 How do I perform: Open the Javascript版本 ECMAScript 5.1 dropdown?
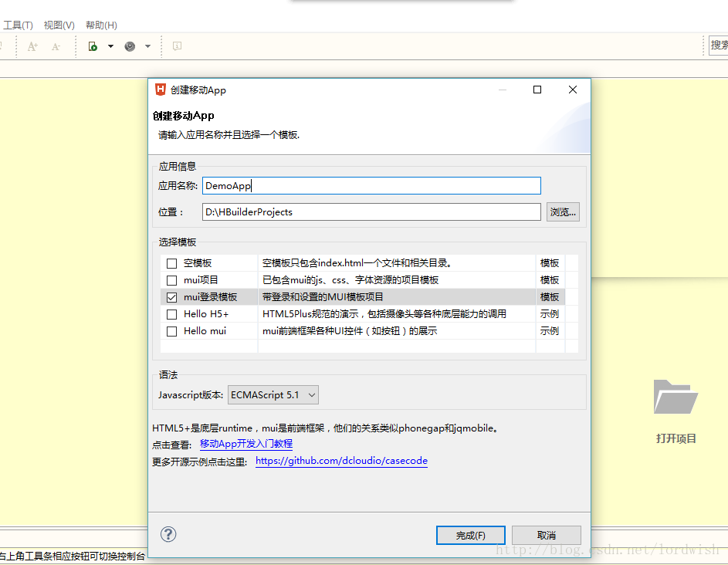[x=273, y=395]
